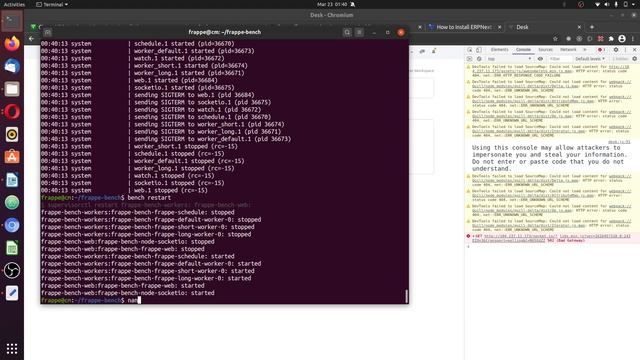Open the text editor dock icon
The height and width of the screenshot is (360, 640).
(12, 293)
